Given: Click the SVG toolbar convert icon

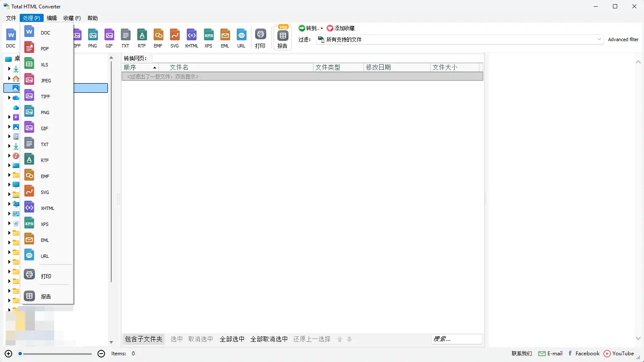Looking at the screenshot, I should pos(175,38).
